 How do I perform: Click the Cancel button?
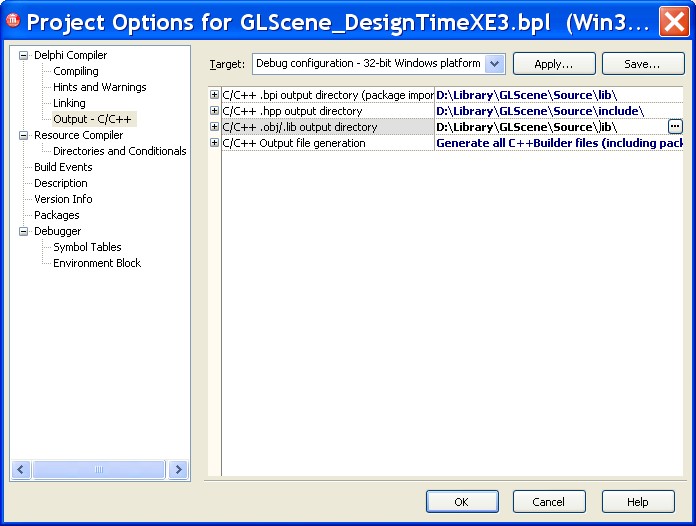549,502
